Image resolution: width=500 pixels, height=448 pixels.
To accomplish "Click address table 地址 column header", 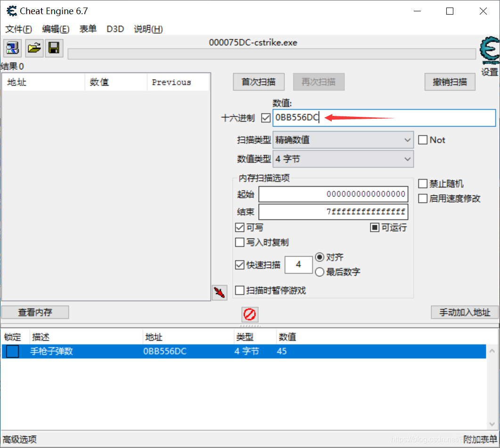I will 188,337.
